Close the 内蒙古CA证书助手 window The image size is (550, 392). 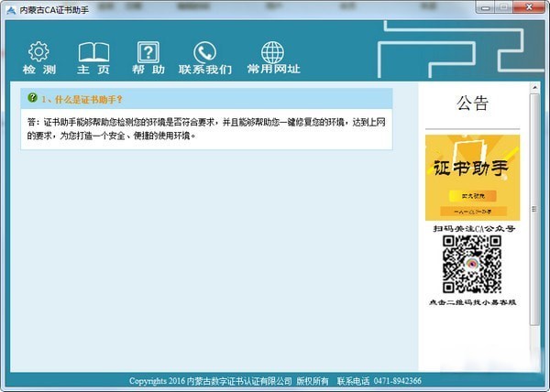click(x=529, y=7)
